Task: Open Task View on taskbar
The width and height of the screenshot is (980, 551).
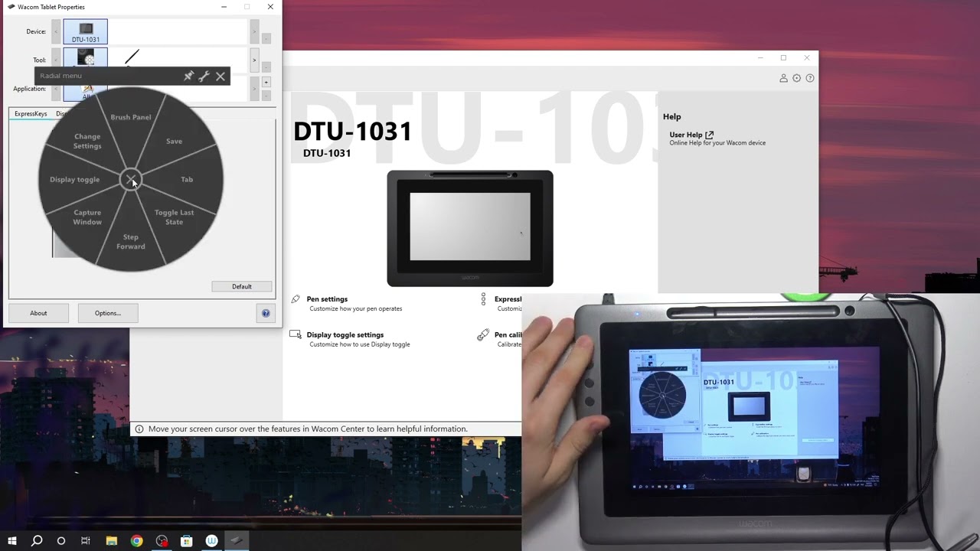Action: [86, 540]
